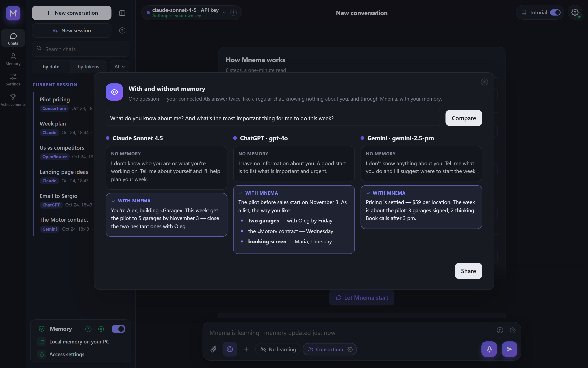This screenshot has height=368, width=588.
Task: Toggle the sidebar panel icon
Action: tap(122, 13)
